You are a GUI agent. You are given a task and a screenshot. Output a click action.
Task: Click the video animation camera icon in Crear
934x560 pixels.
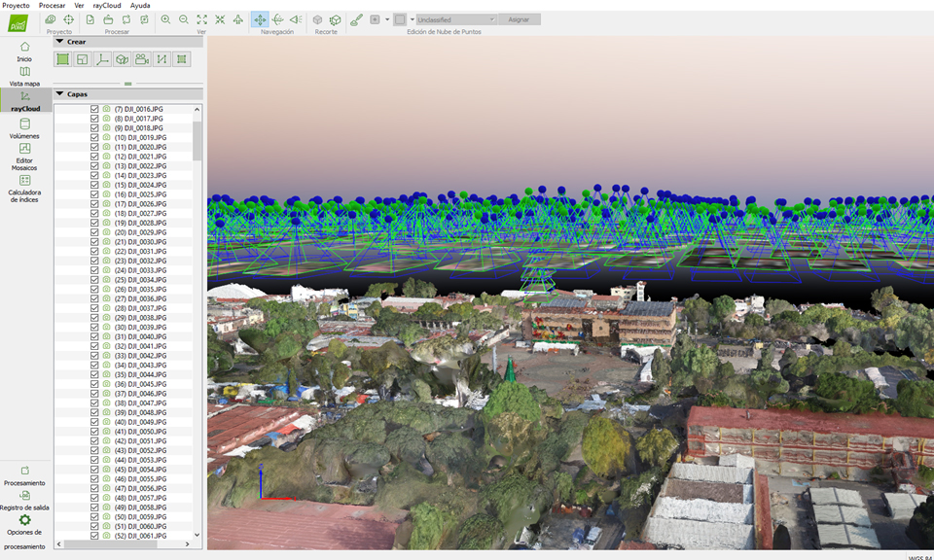pos(142,59)
